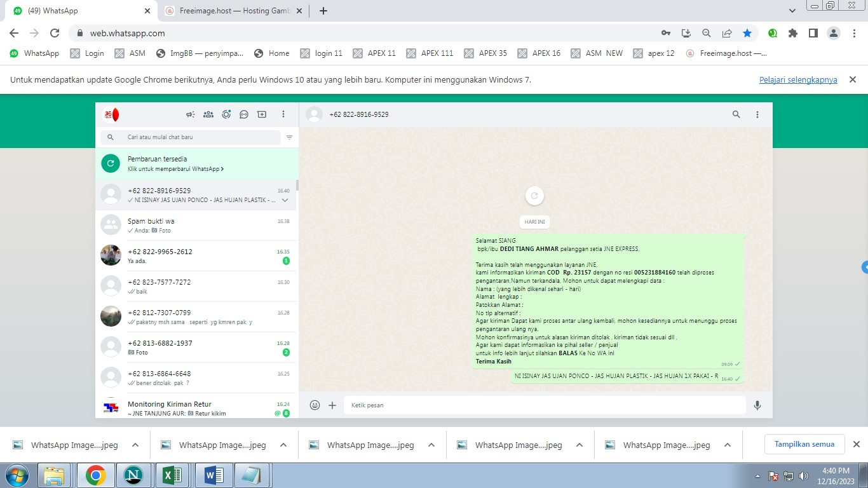This screenshot has width=868, height=488.
Task: Open the Channels bubble icon
Action: tap(244, 114)
